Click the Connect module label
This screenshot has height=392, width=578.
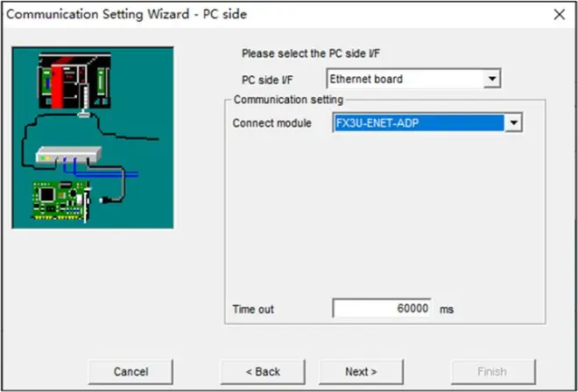click(x=272, y=123)
